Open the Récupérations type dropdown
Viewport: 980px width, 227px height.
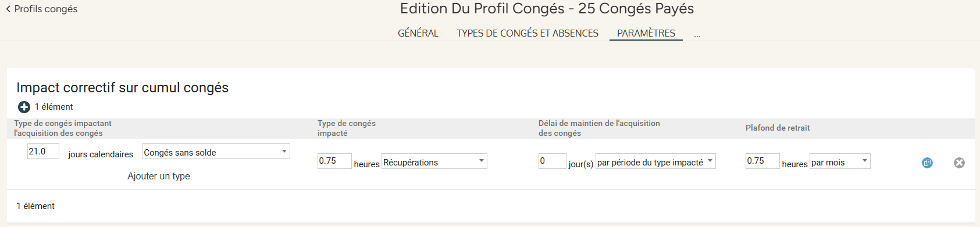[x=434, y=162]
